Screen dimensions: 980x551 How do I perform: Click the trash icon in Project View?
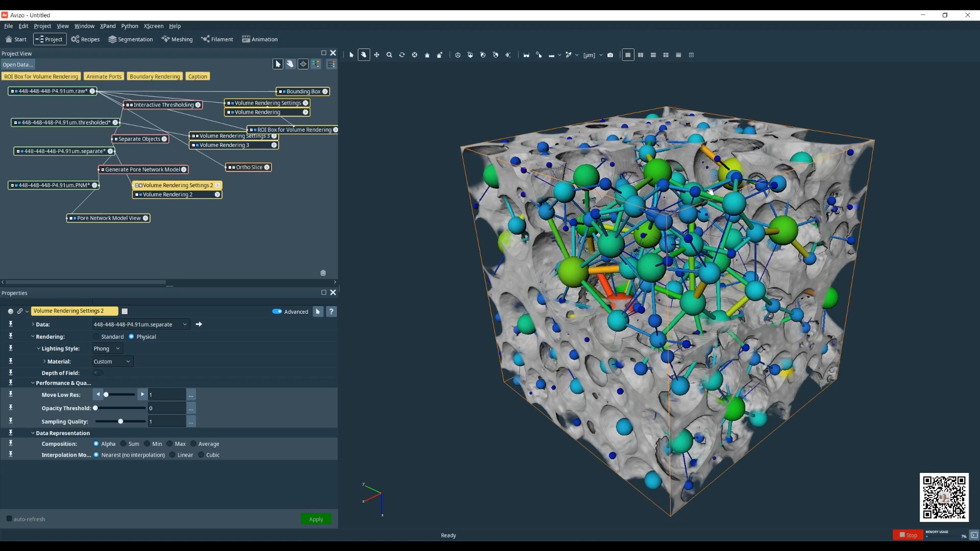(323, 273)
